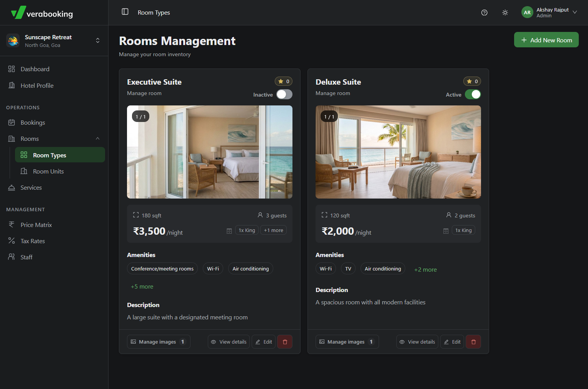The width and height of the screenshot is (588, 389).
Task: Select Room Units in the sidebar
Action: tap(60, 171)
